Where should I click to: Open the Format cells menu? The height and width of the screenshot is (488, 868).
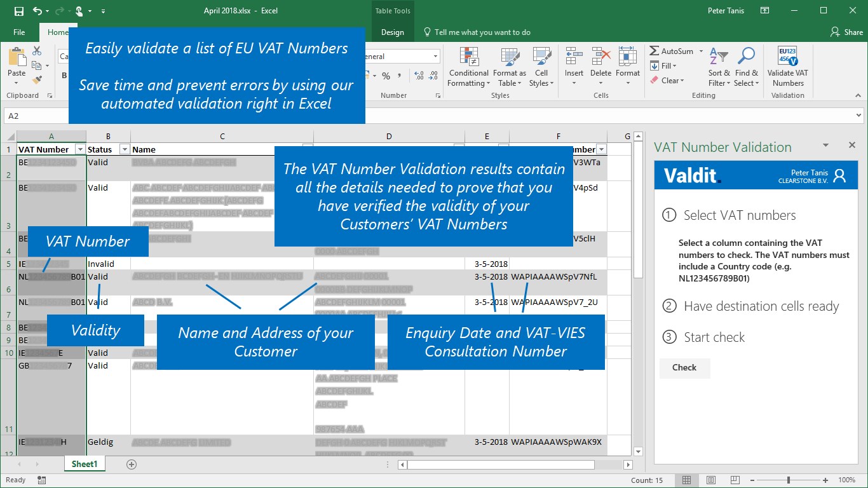click(x=628, y=67)
